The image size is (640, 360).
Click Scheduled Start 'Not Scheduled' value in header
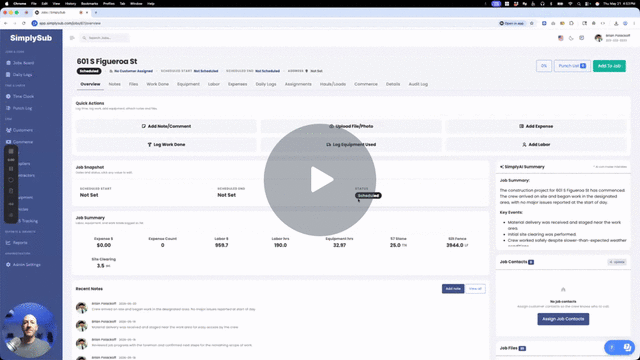pyautogui.click(x=206, y=71)
